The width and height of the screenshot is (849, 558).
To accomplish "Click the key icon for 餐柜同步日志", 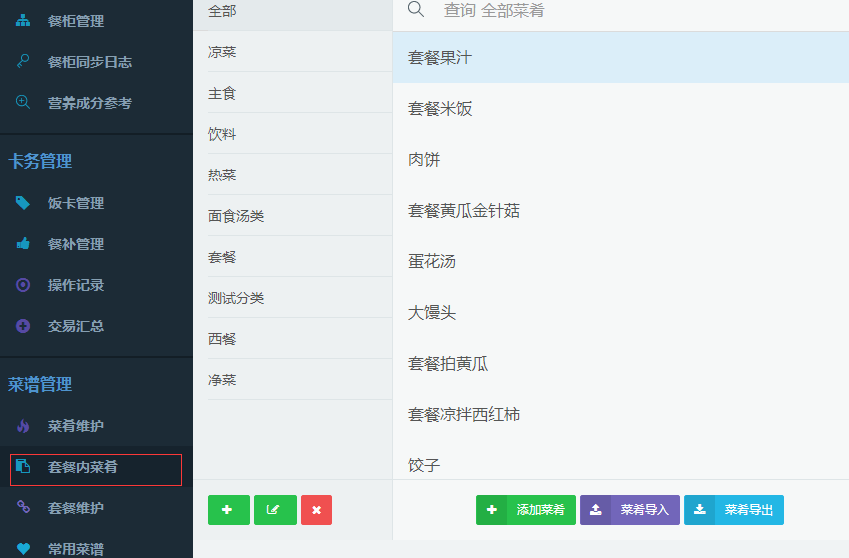I will 23,62.
